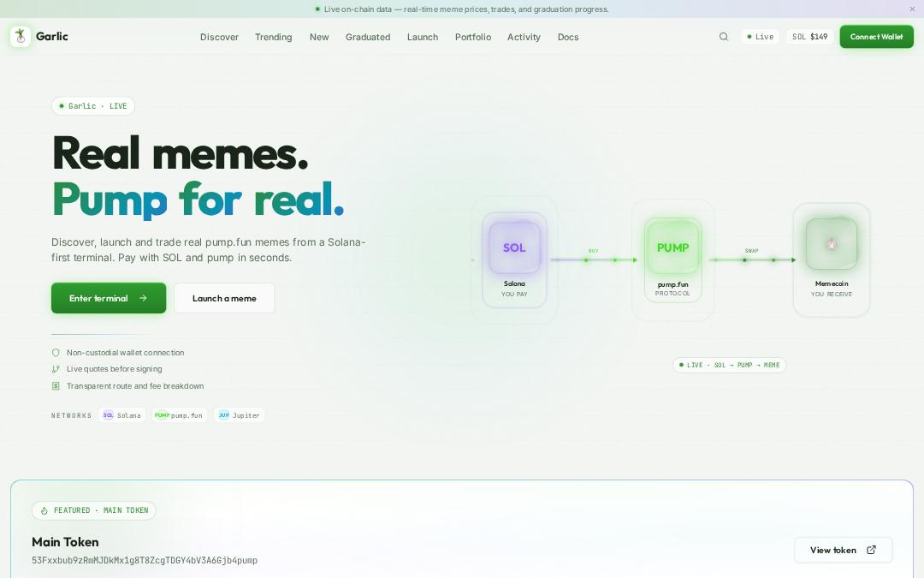Image resolution: width=924 pixels, height=578 pixels.
Task: Click the NETWORKS label
Action: point(71,415)
